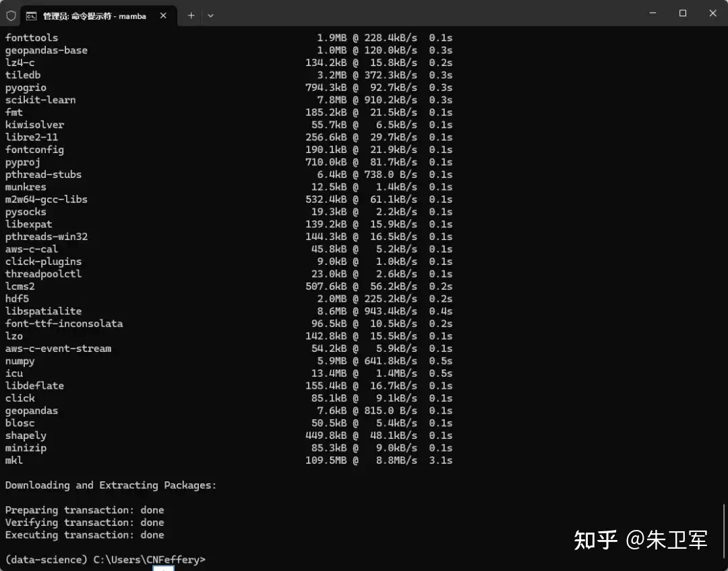Click the mkl package name

pyautogui.click(x=14, y=460)
